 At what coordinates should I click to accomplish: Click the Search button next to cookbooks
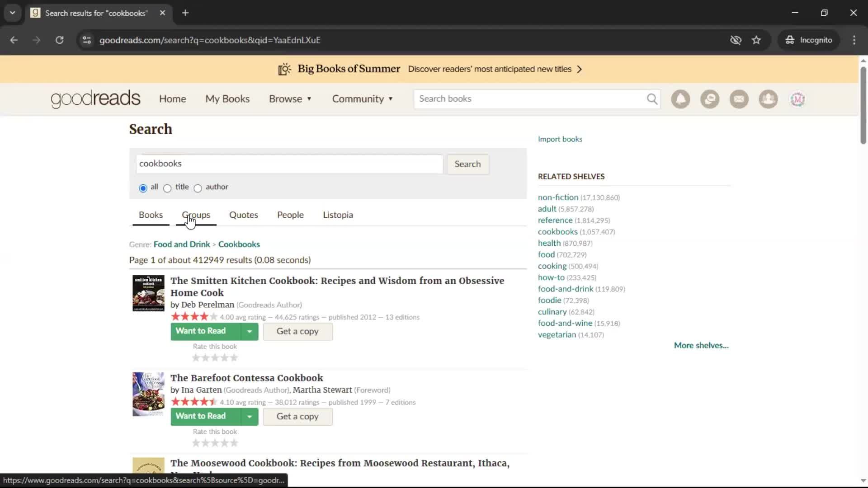click(x=467, y=164)
